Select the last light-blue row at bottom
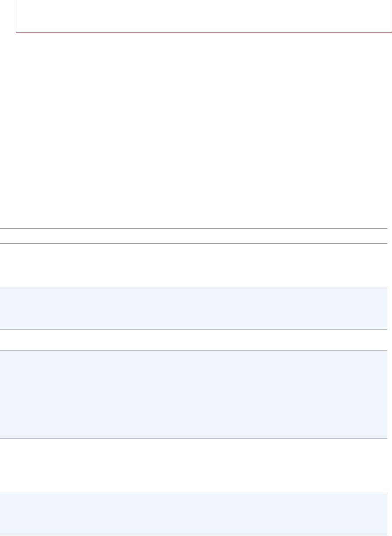Viewport: 392px width, 536px height. (193, 514)
